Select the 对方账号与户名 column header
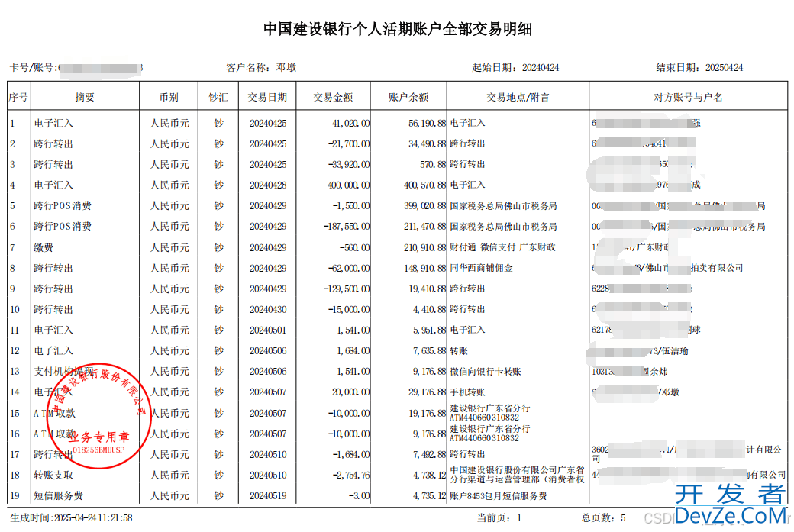Viewport: 794px width, 532px height. (x=688, y=97)
